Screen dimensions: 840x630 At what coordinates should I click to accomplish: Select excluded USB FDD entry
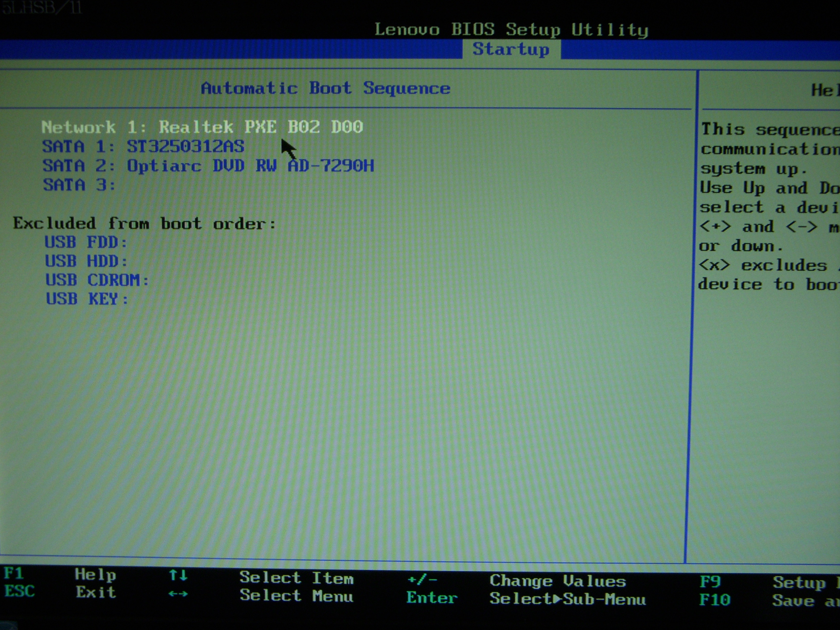[86, 242]
